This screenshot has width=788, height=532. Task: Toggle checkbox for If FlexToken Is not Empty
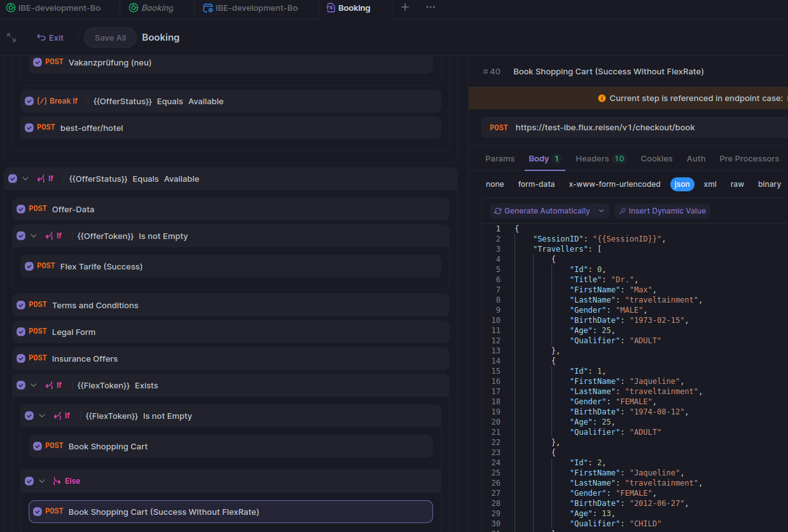click(29, 416)
